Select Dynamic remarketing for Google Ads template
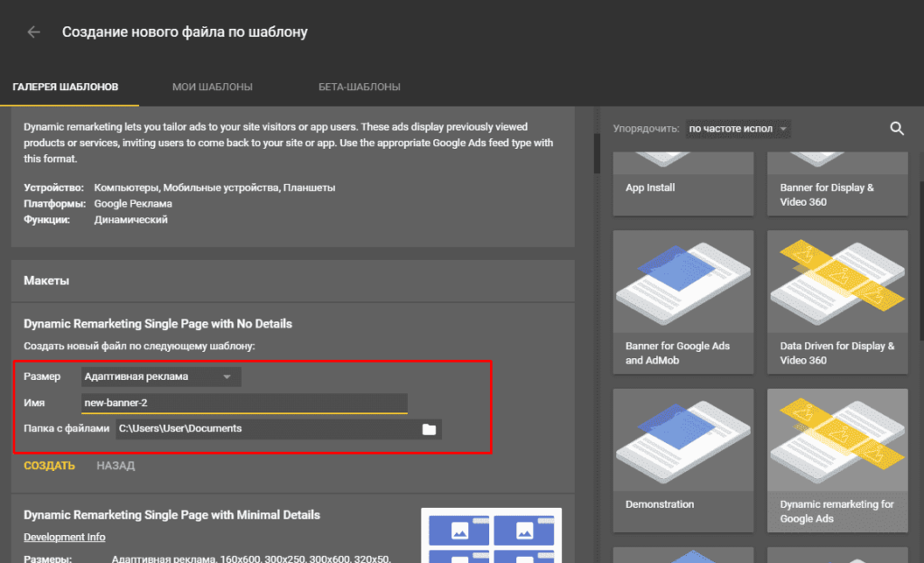This screenshot has height=563, width=924. pyautogui.click(x=837, y=460)
